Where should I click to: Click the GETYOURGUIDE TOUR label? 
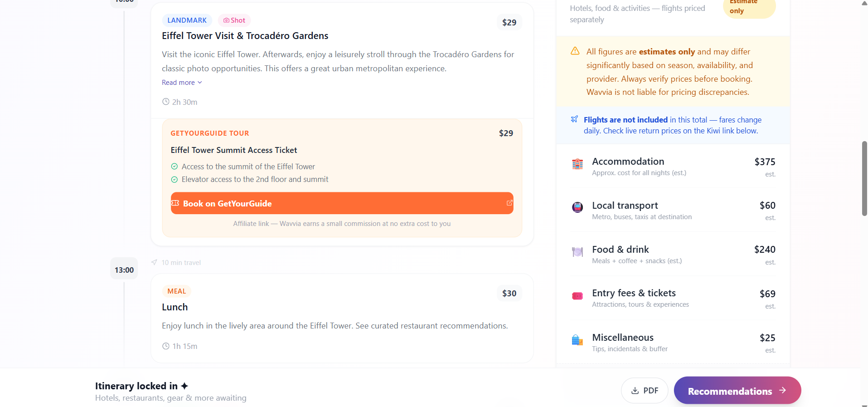210,133
